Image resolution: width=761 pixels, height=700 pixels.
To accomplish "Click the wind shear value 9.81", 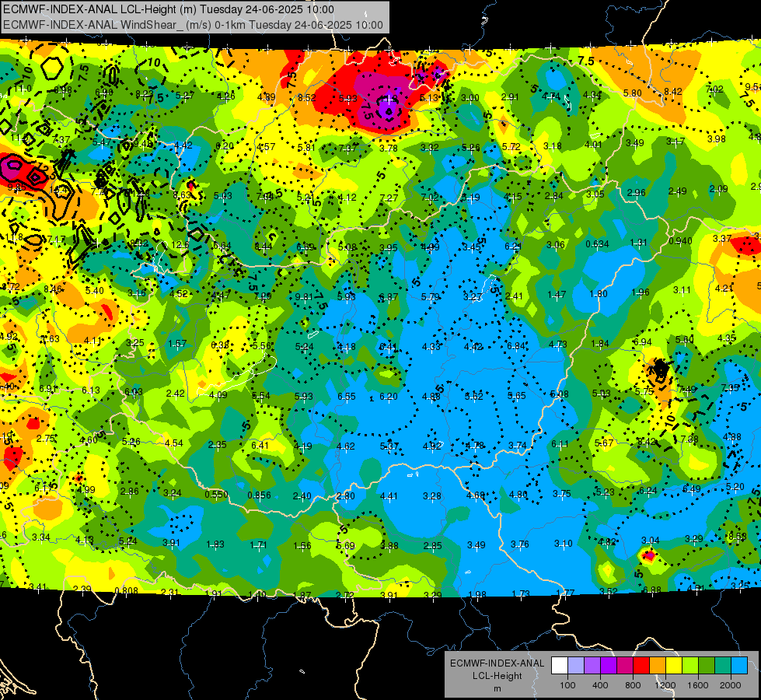I will click(304, 297).
